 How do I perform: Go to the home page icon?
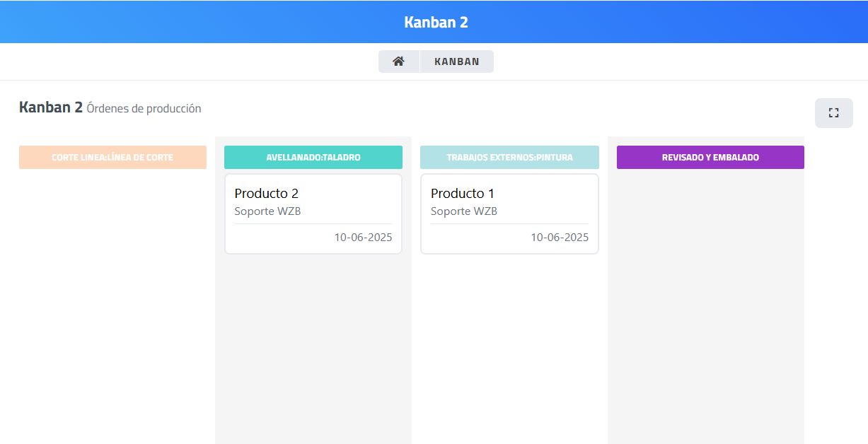pyautogui.click(x=398, y=62)
